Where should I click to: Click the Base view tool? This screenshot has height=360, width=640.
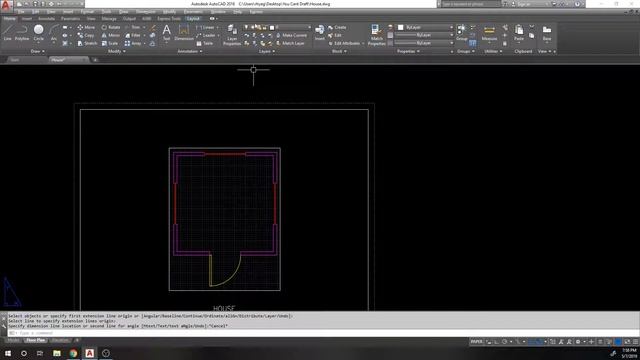[547, 33]
